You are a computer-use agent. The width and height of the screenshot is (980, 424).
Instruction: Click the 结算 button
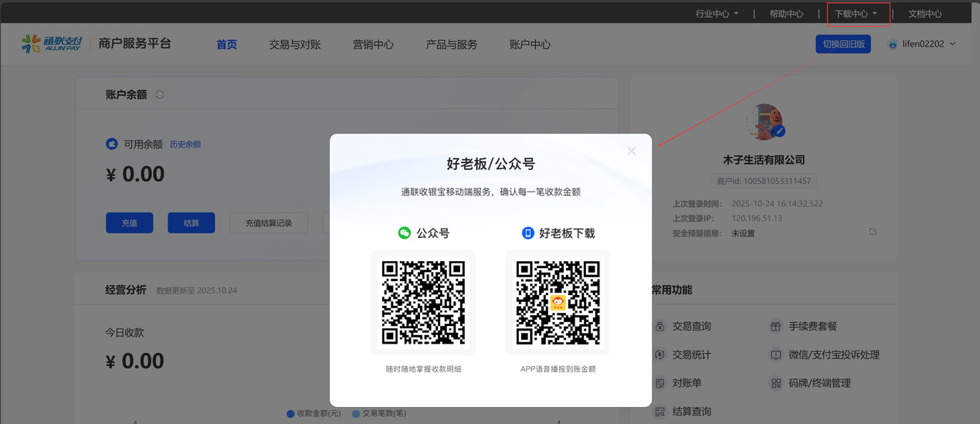coord(191,223)
